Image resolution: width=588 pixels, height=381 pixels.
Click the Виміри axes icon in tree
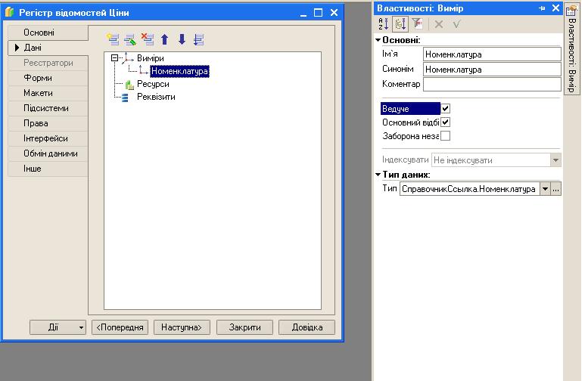(127, 58)
